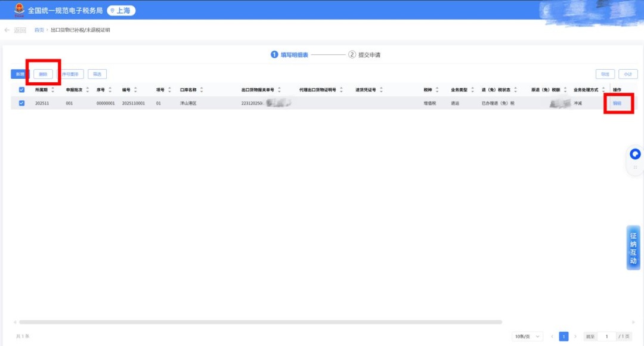Viewport: 644px width, 346px height.
Task: Sort by 口岸名称 column sort arrows
Action: (202, 90)
